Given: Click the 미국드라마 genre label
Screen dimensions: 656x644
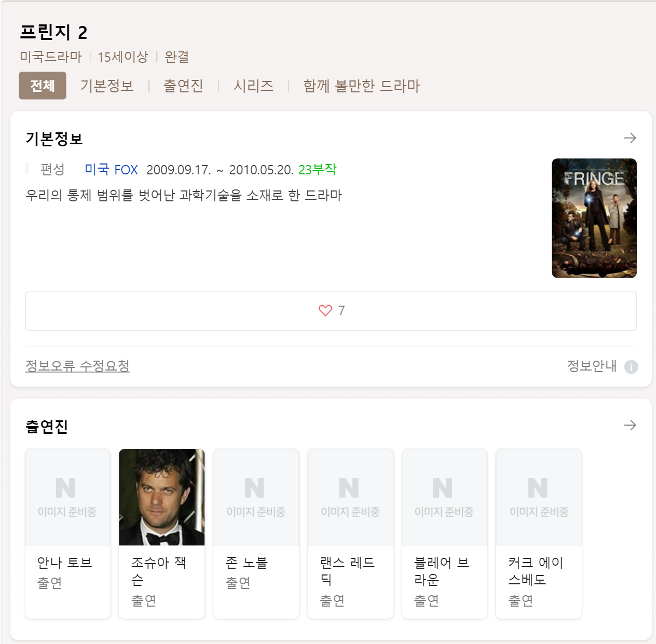Looking at the screenshot, I should [x=51, y=57].
